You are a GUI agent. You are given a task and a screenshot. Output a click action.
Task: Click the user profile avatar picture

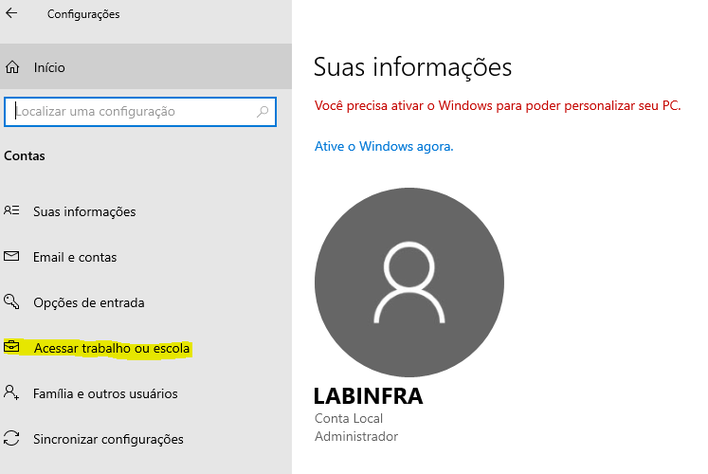409,282
